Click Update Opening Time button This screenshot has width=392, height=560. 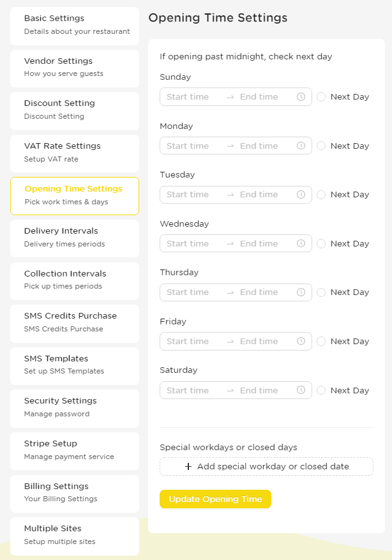(x=215, y=499)
